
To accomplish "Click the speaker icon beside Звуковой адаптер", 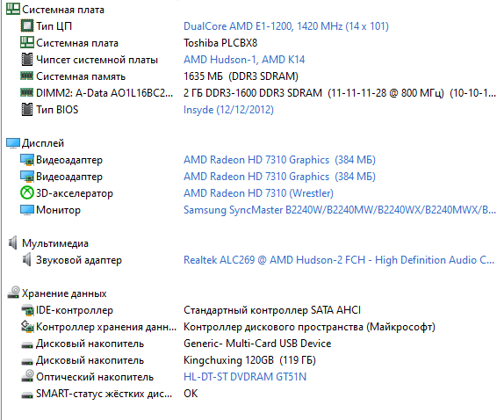I will click(x=27, y=259).
